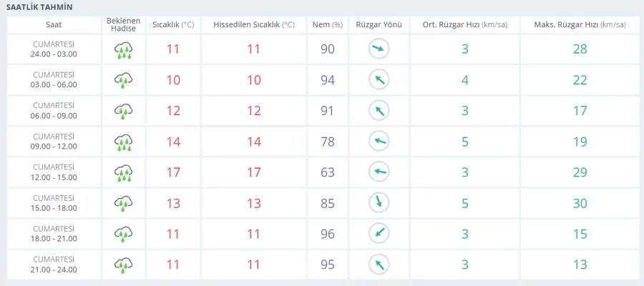Image resolution: width=644 pixels, height=286 pixels.
Task: Click the Hissedilen Sıcaklık column header
Action: pyautogui.click(x=253, y=24)
